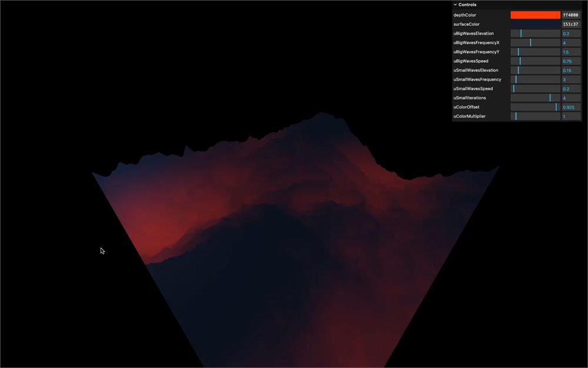Screen dimensions: 588x368
Task: Focus the uBigWavesSpeed value 0.75
Action: click(571, 61)
